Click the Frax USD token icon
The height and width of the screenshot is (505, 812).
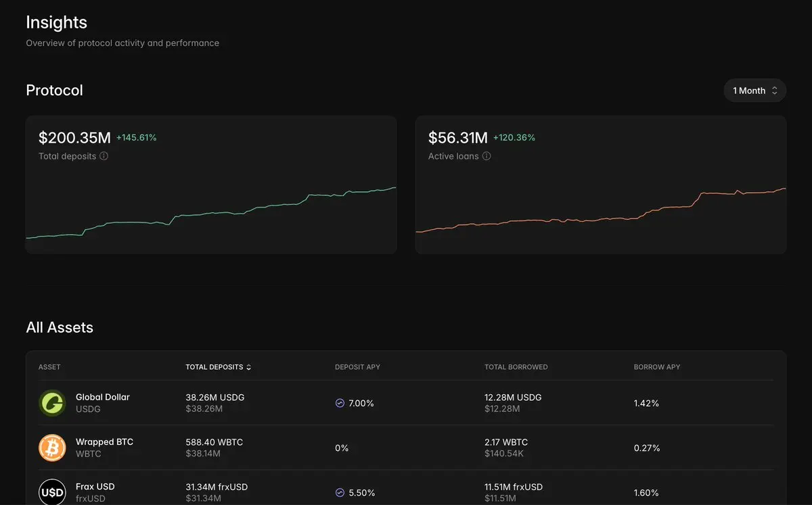pos(52,491)
